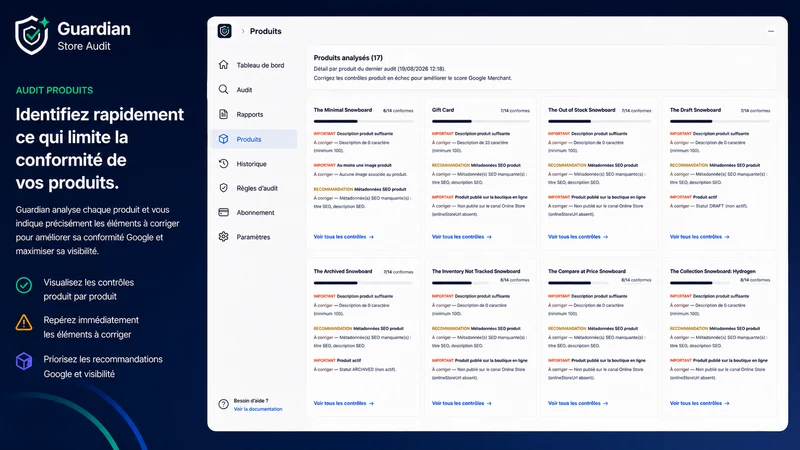Click the Guardian shield app icon in header
The height and width of the screenshot is (450, 800).
(x=224, y=31)
